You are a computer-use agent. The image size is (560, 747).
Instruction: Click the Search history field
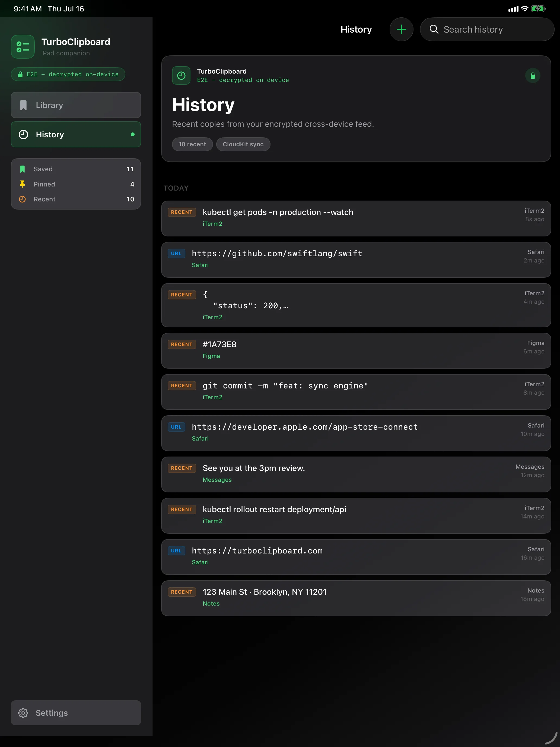[x=487, y=29]
